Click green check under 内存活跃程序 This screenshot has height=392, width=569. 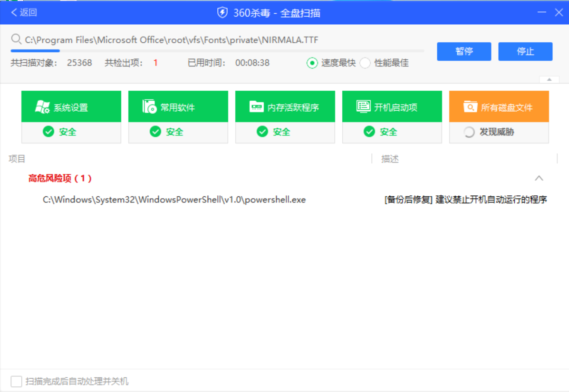click(x=262, y=132)
